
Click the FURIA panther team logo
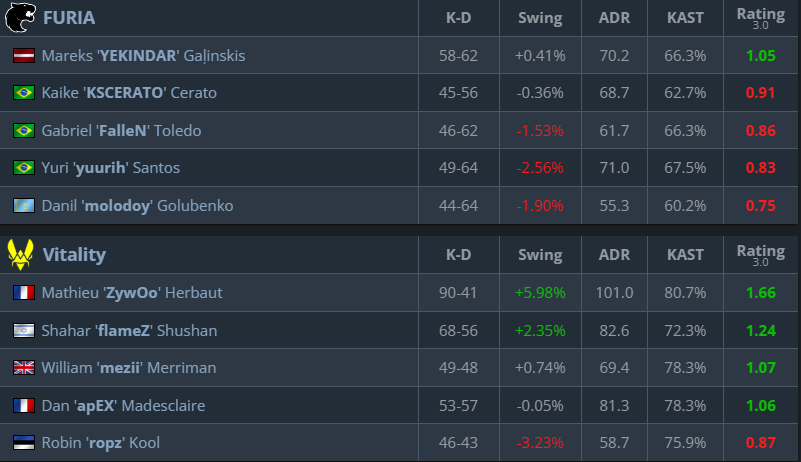(x=22, y=18)
